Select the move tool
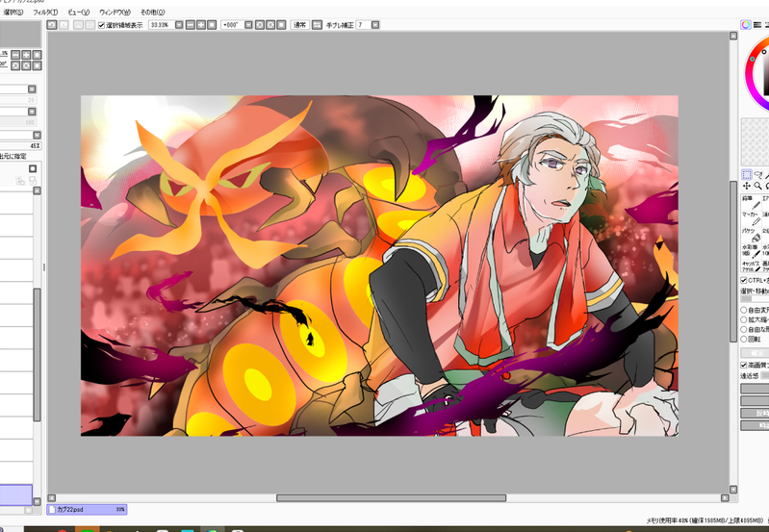This screenshot has height=532, width=769. tap(747, 186)
